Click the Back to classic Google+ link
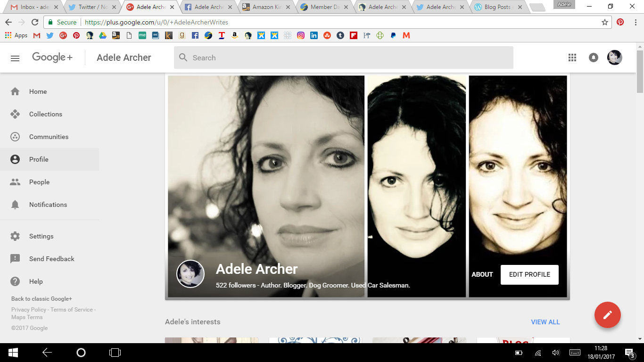The height and width of the screenshot is (362, 644). pyautogui.click(x=41, y=299)
